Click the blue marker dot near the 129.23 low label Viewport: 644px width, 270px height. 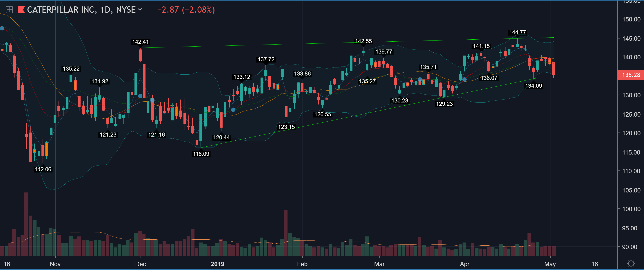464,79
